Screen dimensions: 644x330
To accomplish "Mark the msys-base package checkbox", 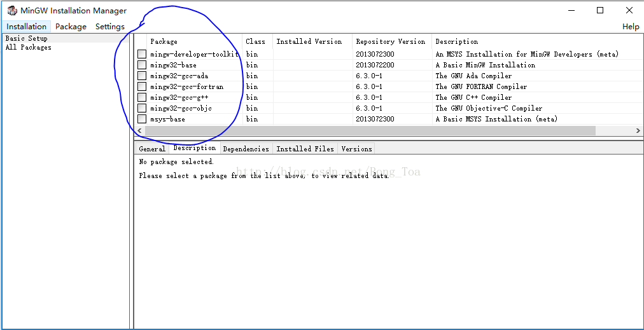I will coord(142,119).
